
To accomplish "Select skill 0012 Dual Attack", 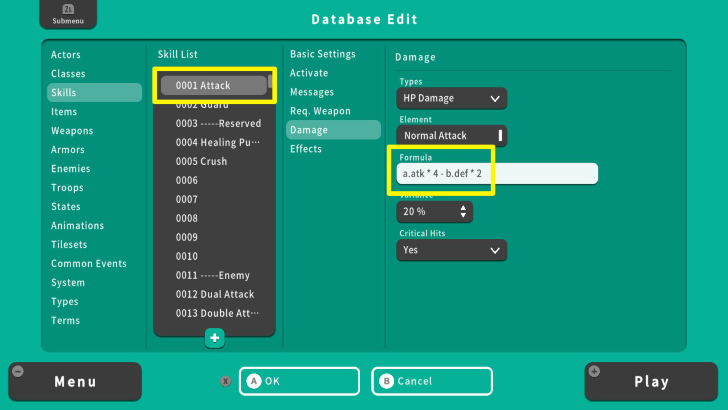I will (214, 295).
